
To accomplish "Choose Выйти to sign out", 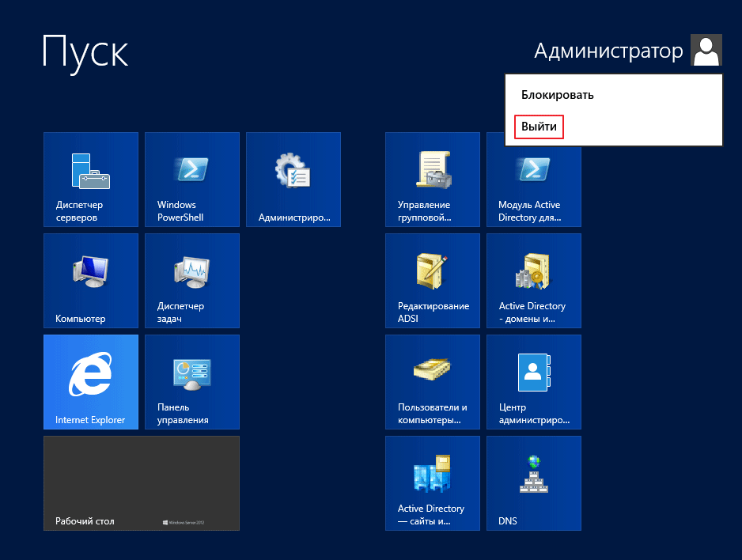I will (539, 127).
